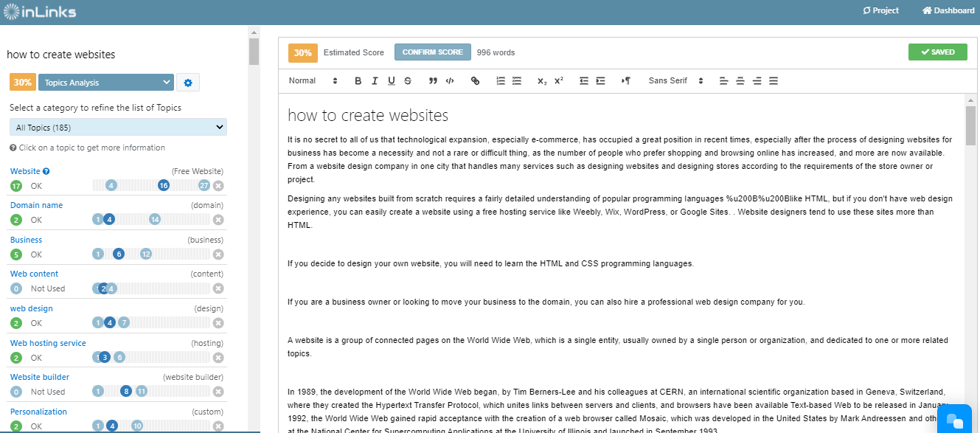
Task: Click marker 6 on the Business usage bar
Action: click(119, 254)
